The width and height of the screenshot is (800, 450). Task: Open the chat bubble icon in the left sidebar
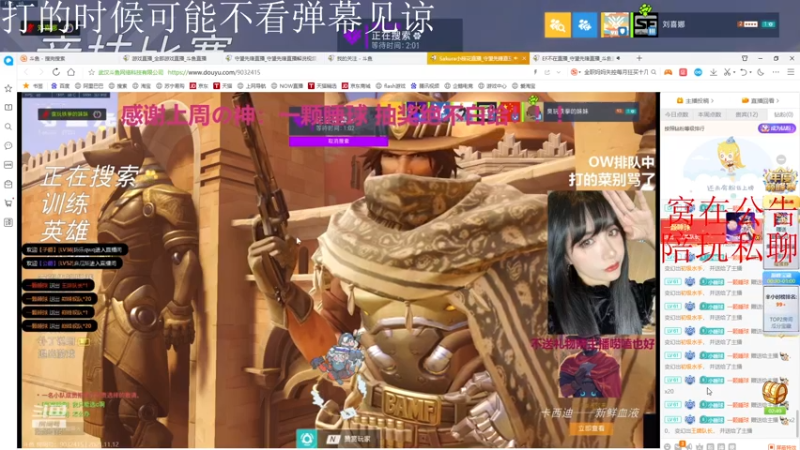[8, 146]
